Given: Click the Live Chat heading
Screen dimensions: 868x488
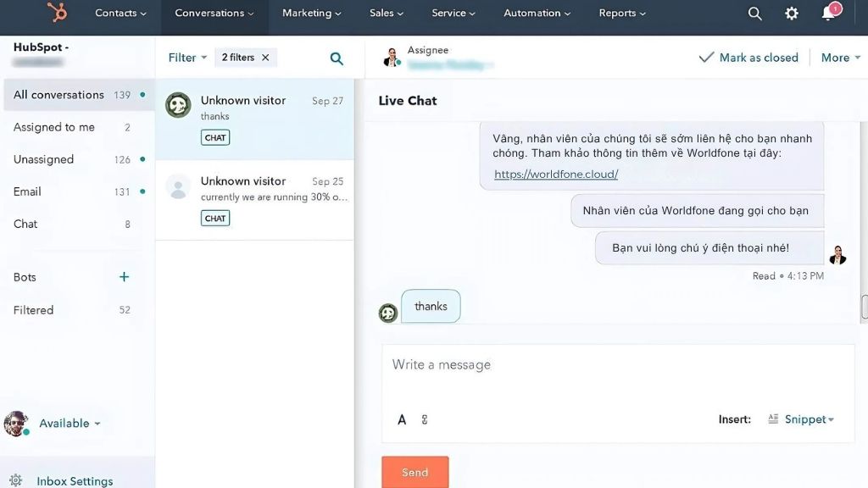Looking at the screenshot, I should (408, 101).
